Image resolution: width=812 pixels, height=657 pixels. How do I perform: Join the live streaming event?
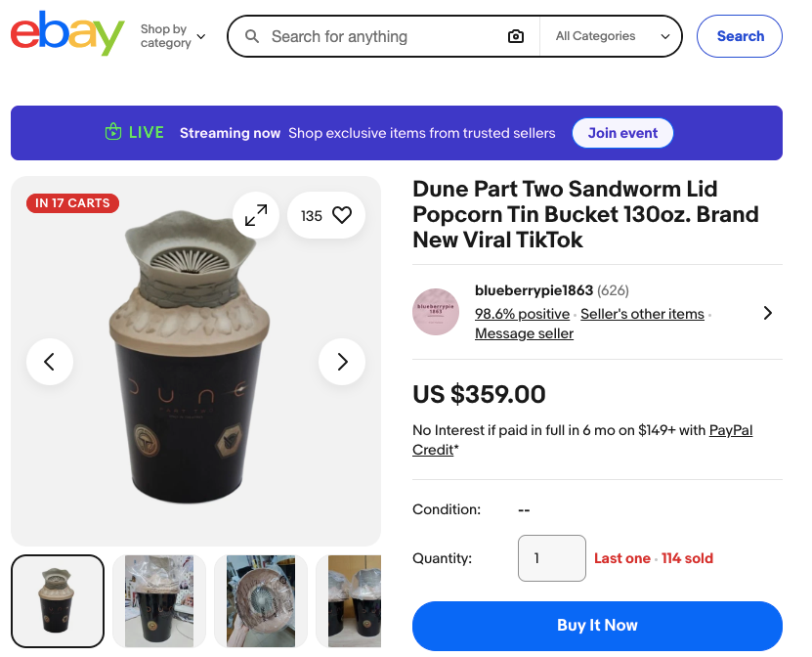(x=622, y=133)
